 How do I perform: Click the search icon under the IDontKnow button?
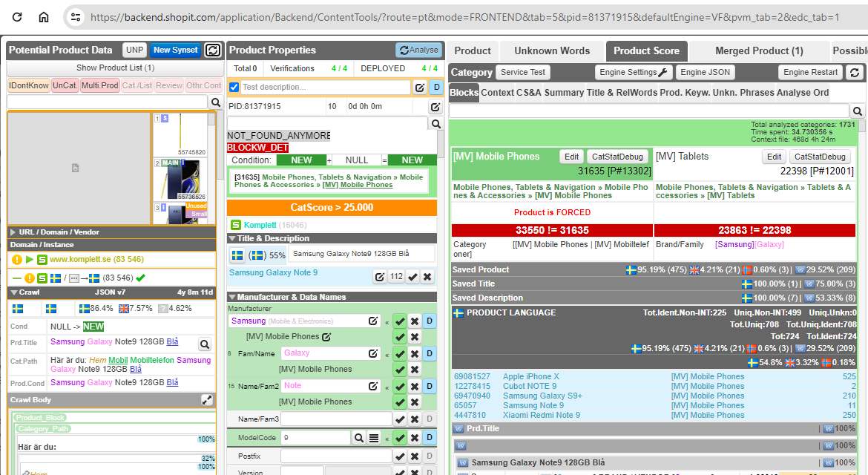tap(216, 102)
